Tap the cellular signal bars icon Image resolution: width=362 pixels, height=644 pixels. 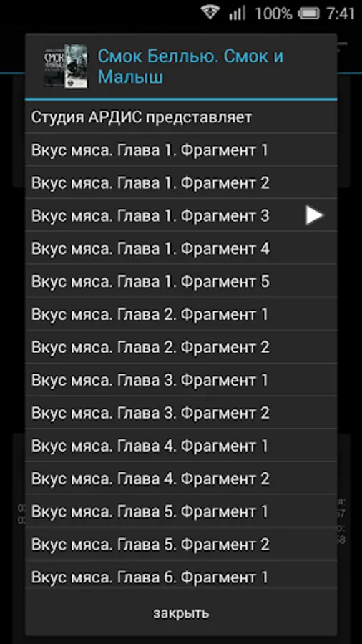(237, 13)
